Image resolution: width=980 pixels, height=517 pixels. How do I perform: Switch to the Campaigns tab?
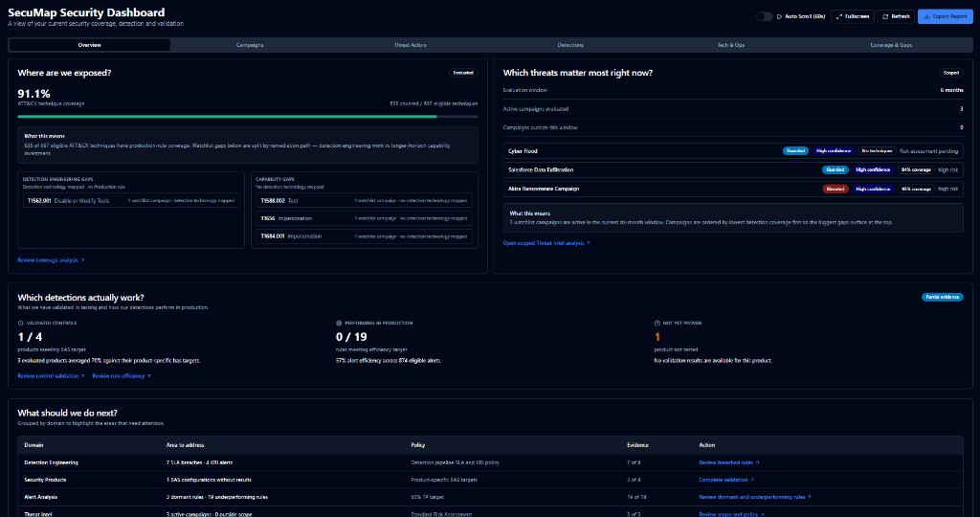point(250,45)
